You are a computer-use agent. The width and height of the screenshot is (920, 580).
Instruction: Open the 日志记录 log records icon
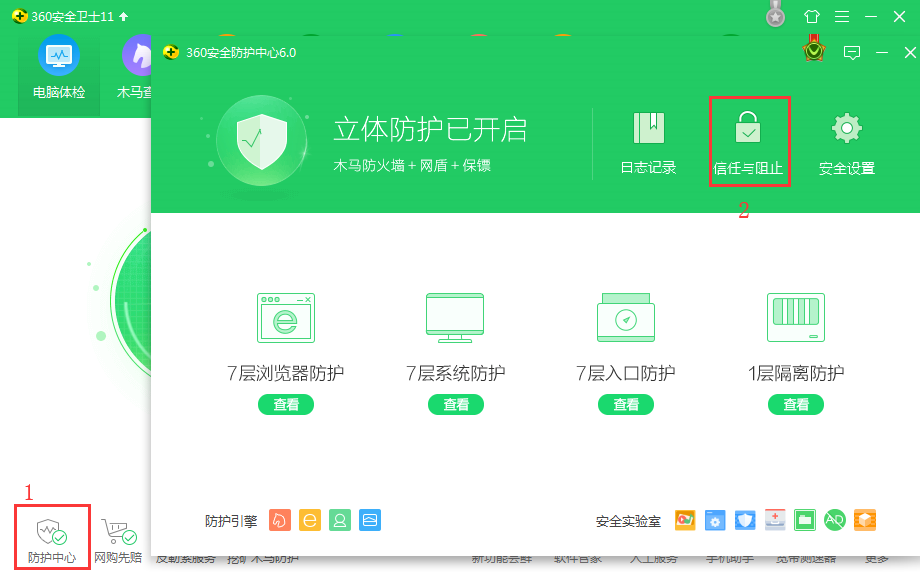tap(648, 129)
